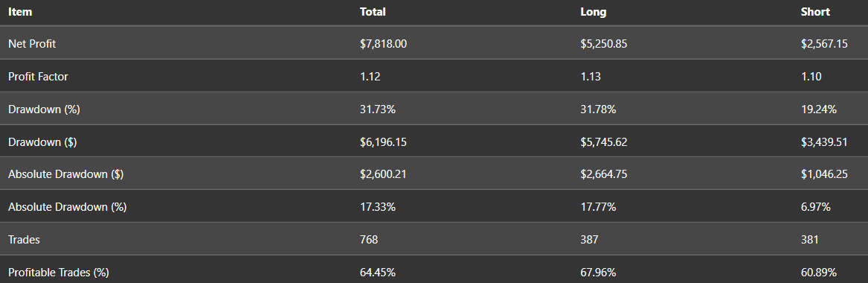The width and height of the screenshot is (868, 283).
Task: Select long trades count 387
Action: coord(589,240)
